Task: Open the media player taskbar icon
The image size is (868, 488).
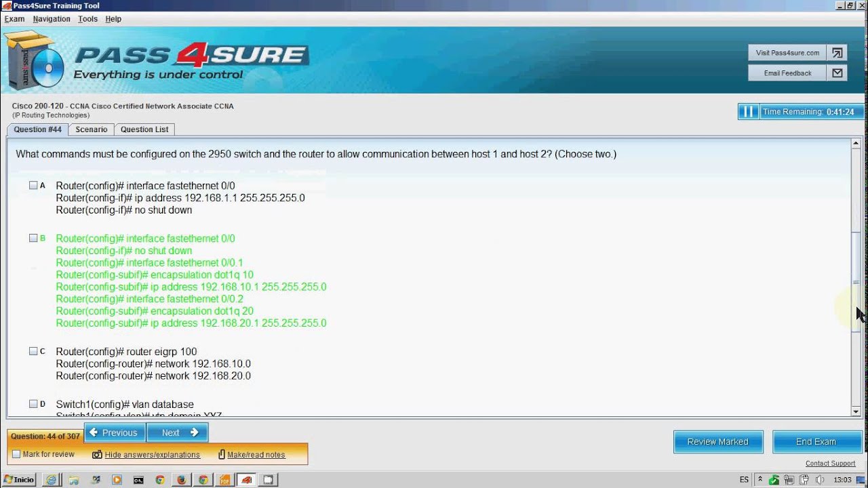Action: pyautogui.click(x=117, y=480)
